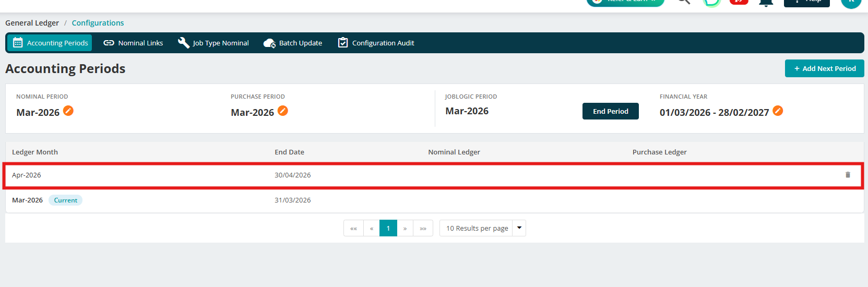
Task: Click the Current badge next to Mar-2026
Action: pyautogui.click(x=66, y=200)
